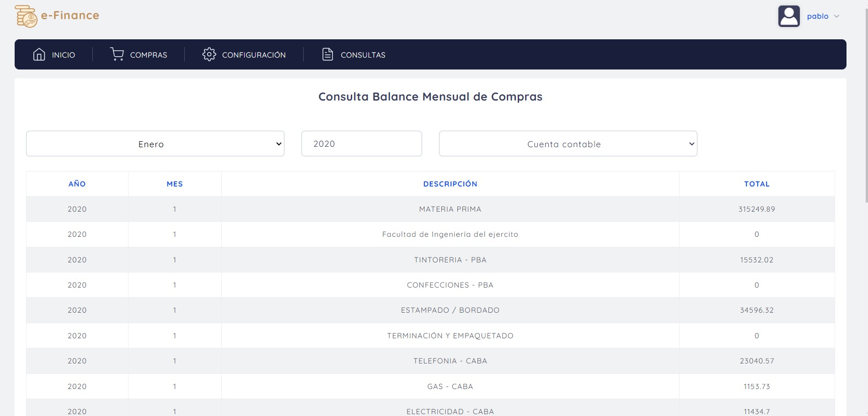Click the e-Finance brand name text

(x=70, y=16)
